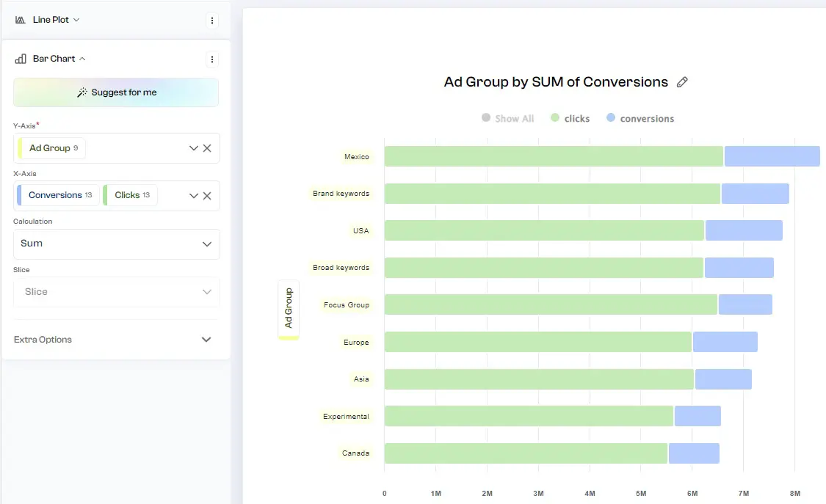The width and height of the screenshot is (826, 504).
Task: Select the Bar Chart icon in the sidebar
Action: [x=19, y=59]
